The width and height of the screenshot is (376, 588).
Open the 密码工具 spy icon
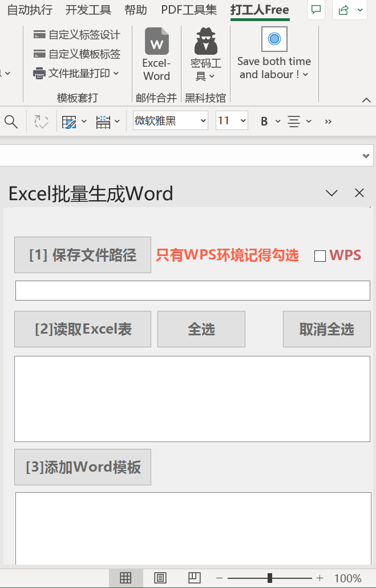coord(205,41)
